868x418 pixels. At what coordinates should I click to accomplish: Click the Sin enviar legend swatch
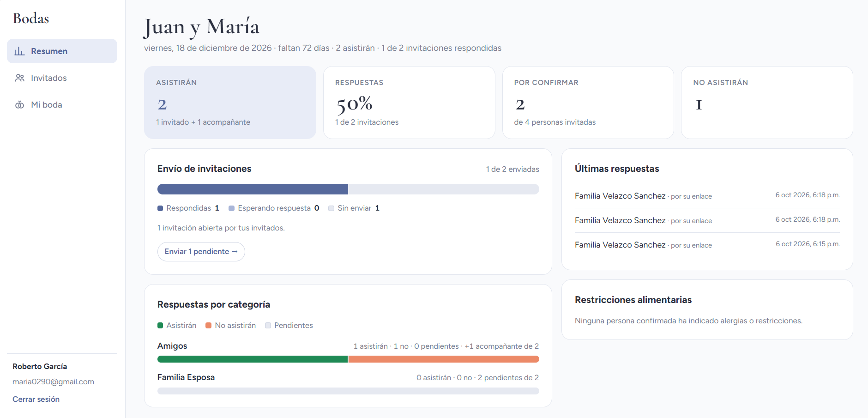tap(331, 208)
